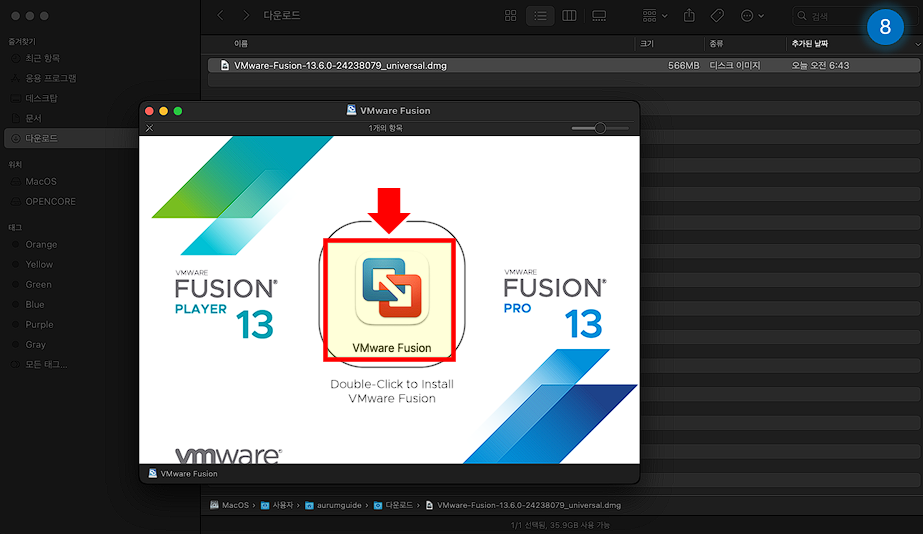Select the Yellow tag
This screenshot has width=923, height=534.
(39, 264)
